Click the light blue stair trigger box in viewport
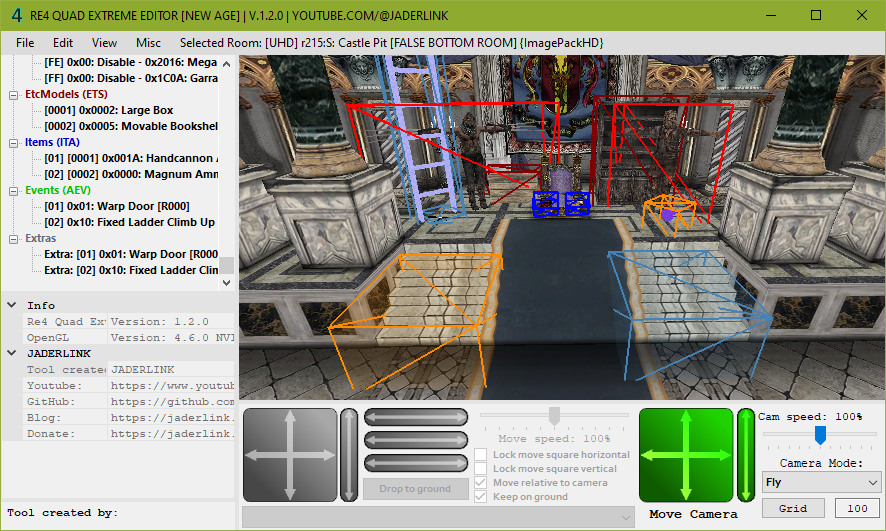Viewport: 886px width, 531px height. (689, 315)
